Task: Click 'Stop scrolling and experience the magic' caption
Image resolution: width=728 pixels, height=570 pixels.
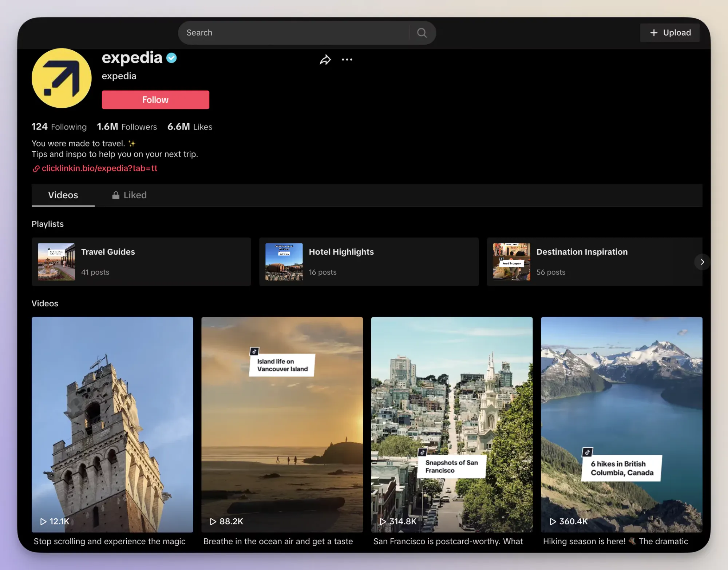Action: point(110,541)
